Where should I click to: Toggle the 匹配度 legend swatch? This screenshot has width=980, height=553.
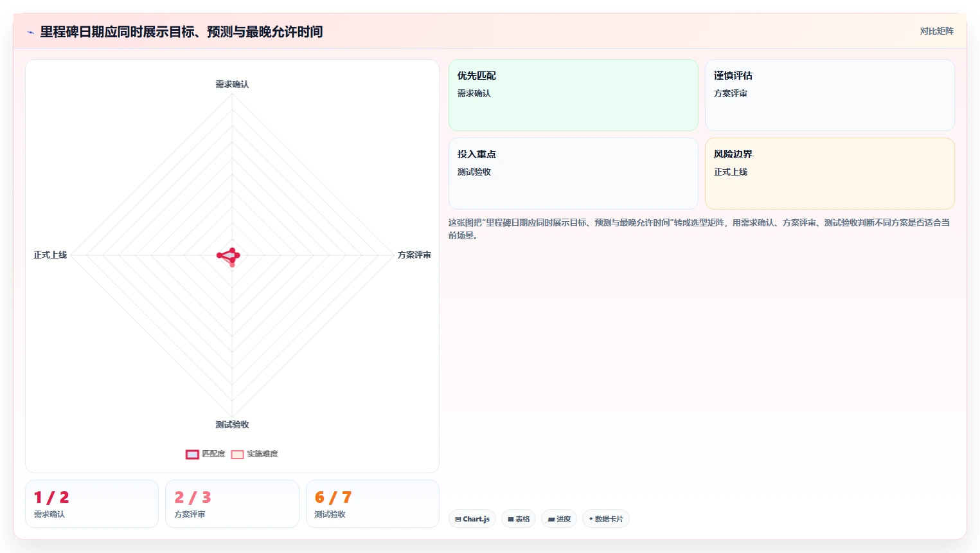192,455
